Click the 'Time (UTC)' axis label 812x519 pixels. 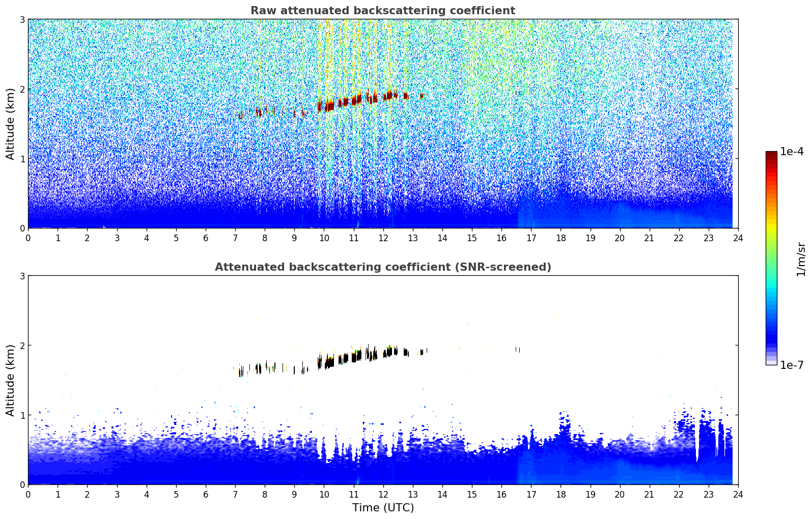click(383, 508)
